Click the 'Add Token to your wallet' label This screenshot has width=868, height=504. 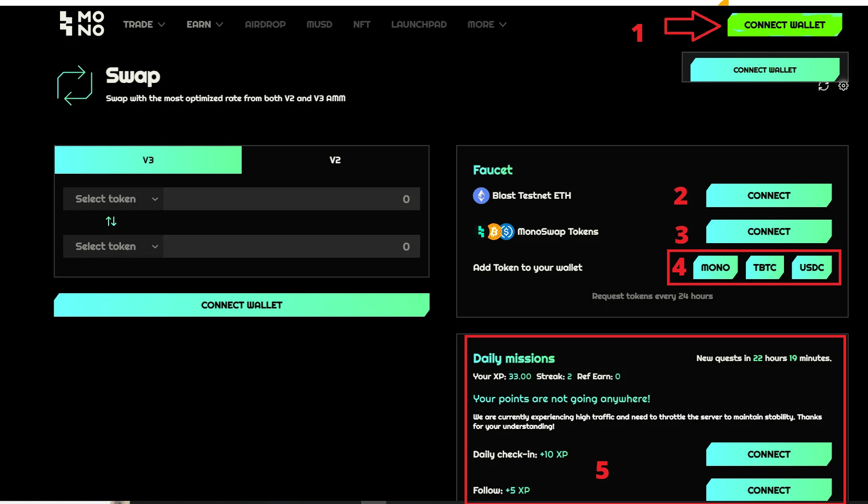(528, 268)
